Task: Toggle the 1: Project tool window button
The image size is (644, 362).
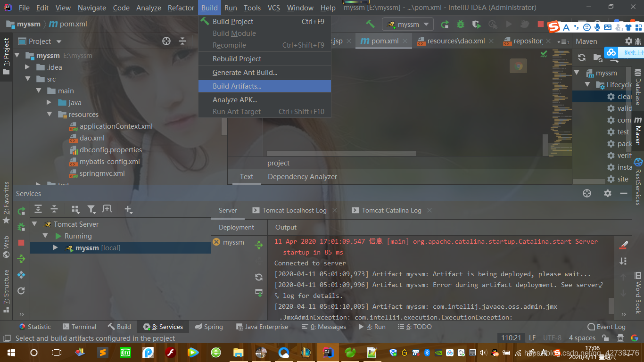Action: (6, 57)
